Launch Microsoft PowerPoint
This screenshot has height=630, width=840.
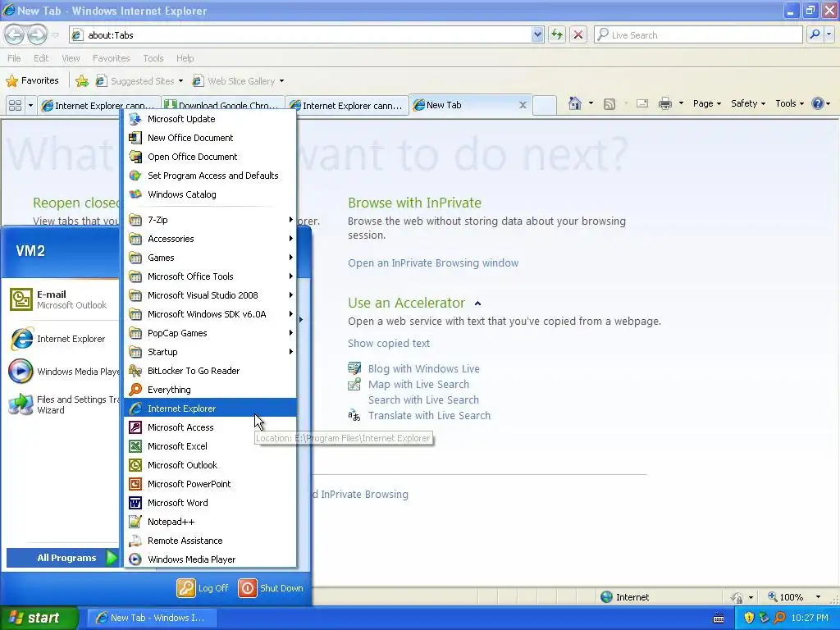210,484
